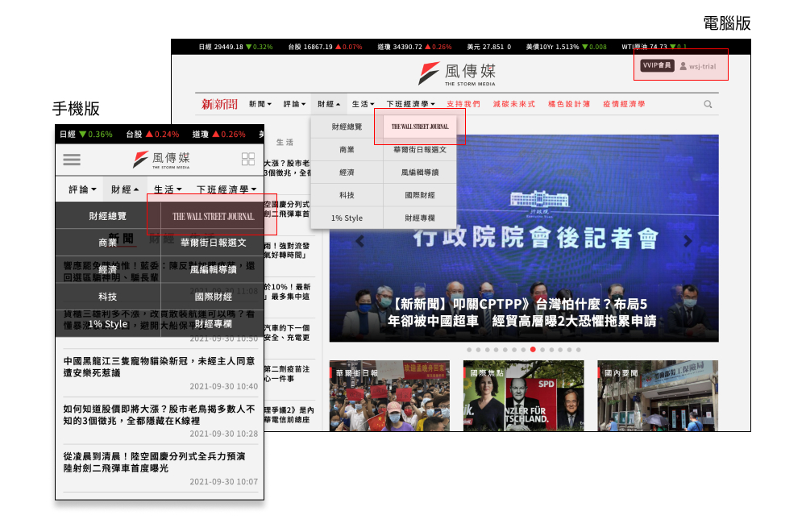Collapse desktop 財經 dropdown menu
The image size is (806, 532).
tap(329, 104)
